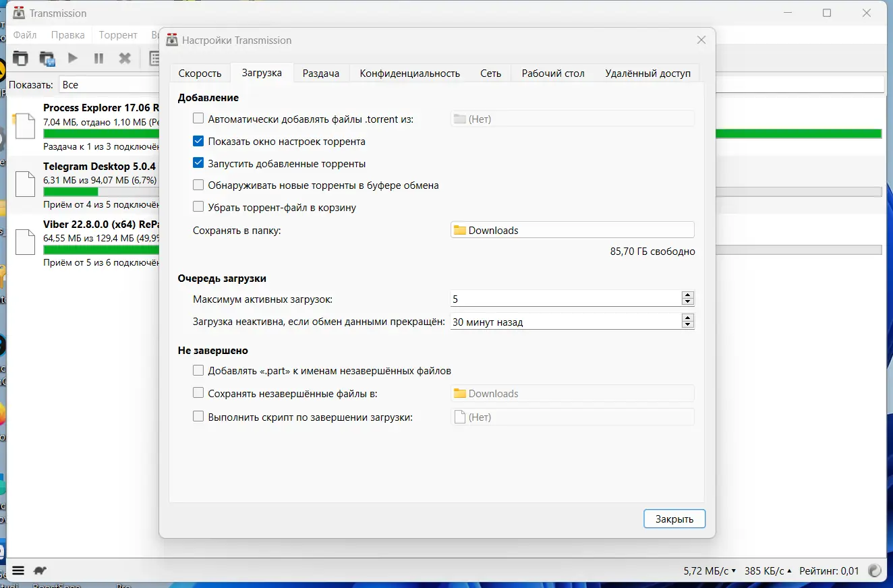The width and height of the screenshot is (893, 588).
Task: Open the hamburger options menu in status bar
Action: [18, 570]
